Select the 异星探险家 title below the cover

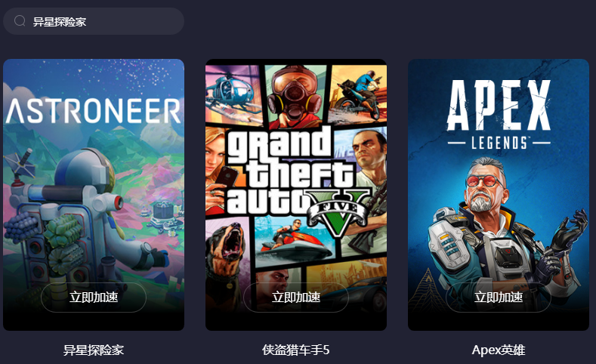(94, 350)
